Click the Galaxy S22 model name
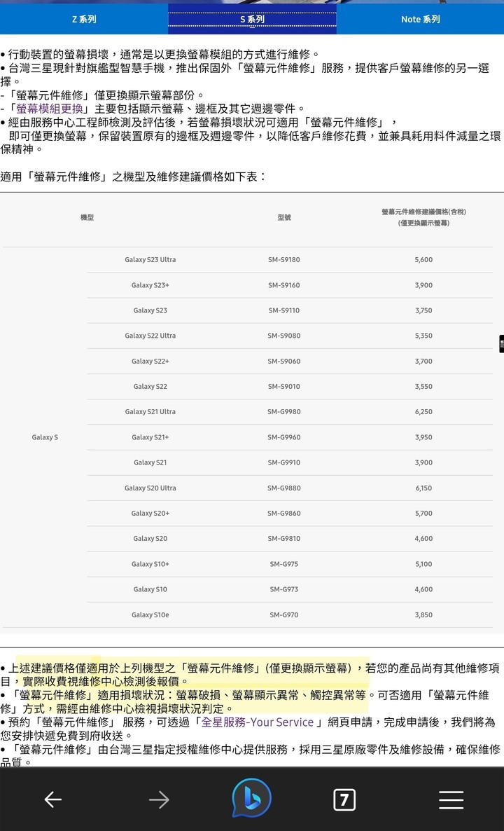Image resolution: width=504 pixels, height=831 pixels. point(150,386)
